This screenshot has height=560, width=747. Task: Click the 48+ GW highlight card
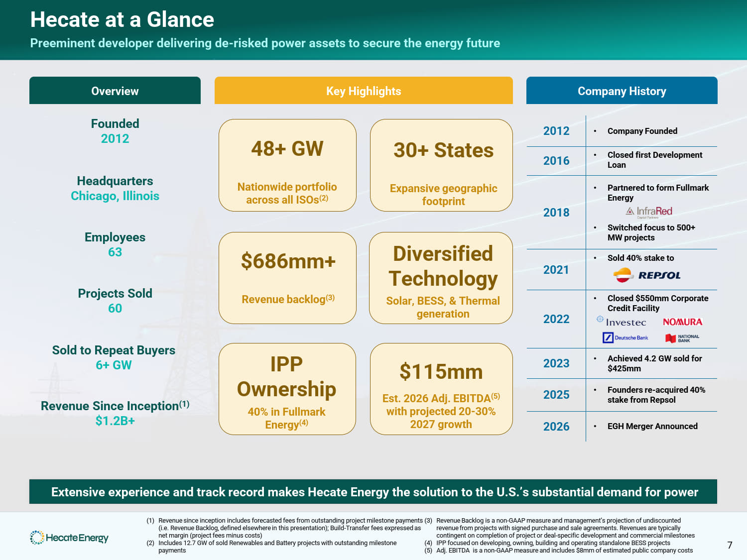point(287,165)
